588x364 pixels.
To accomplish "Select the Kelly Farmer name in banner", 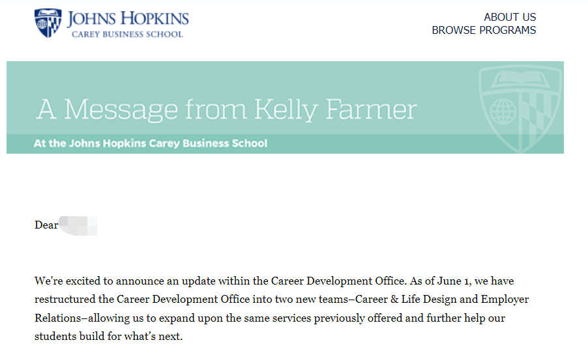I will tap(335, 110).
